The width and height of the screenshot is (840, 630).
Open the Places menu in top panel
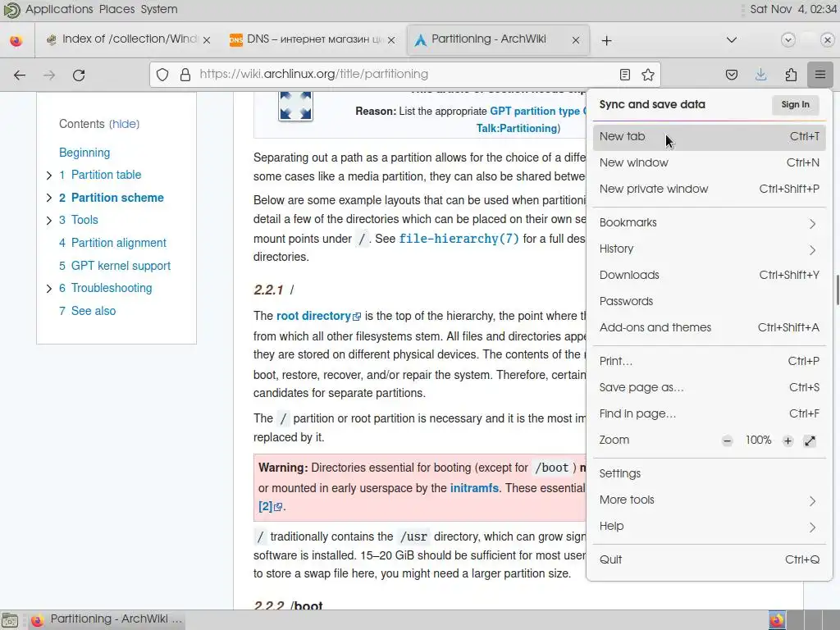coord(116,9)
